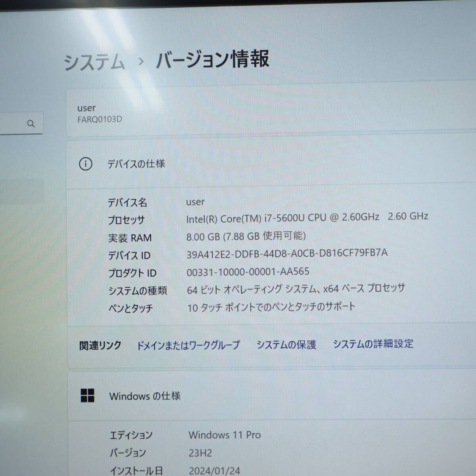Open システムの保護 link
The width and height of the screenshot is (476, 476).
coord(286,344)
